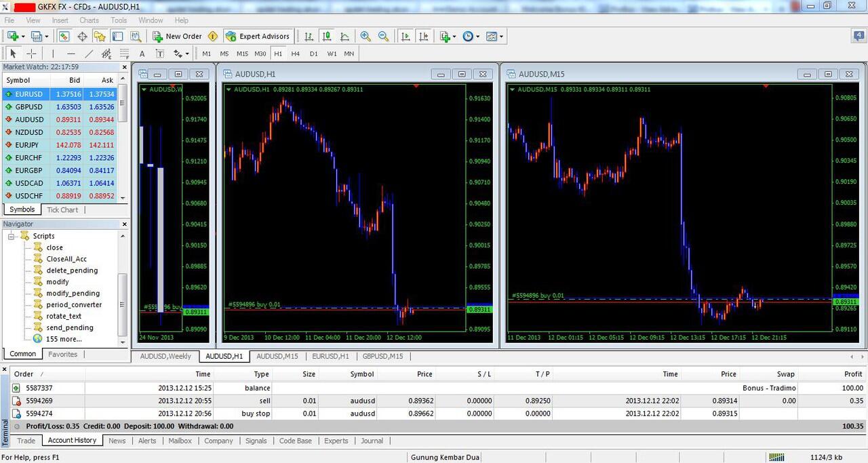The width and height of the screenshot is (868, 463).
Task: Select the Cursor arrow tool
Action: [13, 54]
